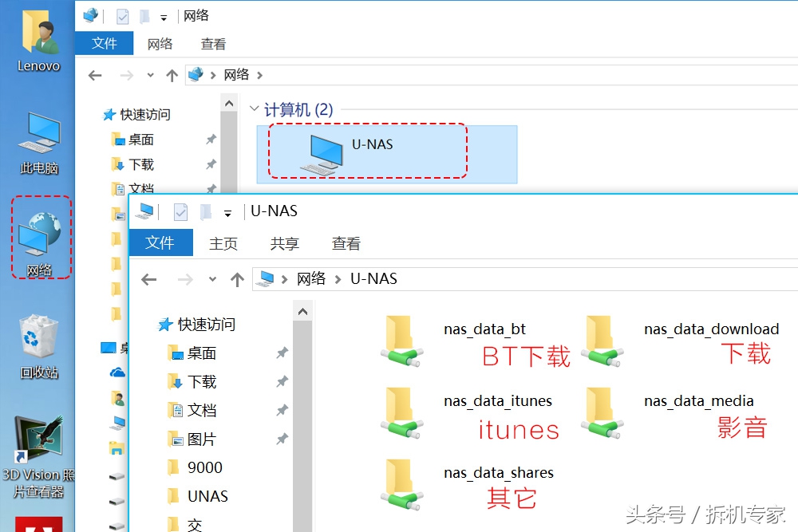Select 图片 in U-NAS navigation pane

click(x=192, y=439)
